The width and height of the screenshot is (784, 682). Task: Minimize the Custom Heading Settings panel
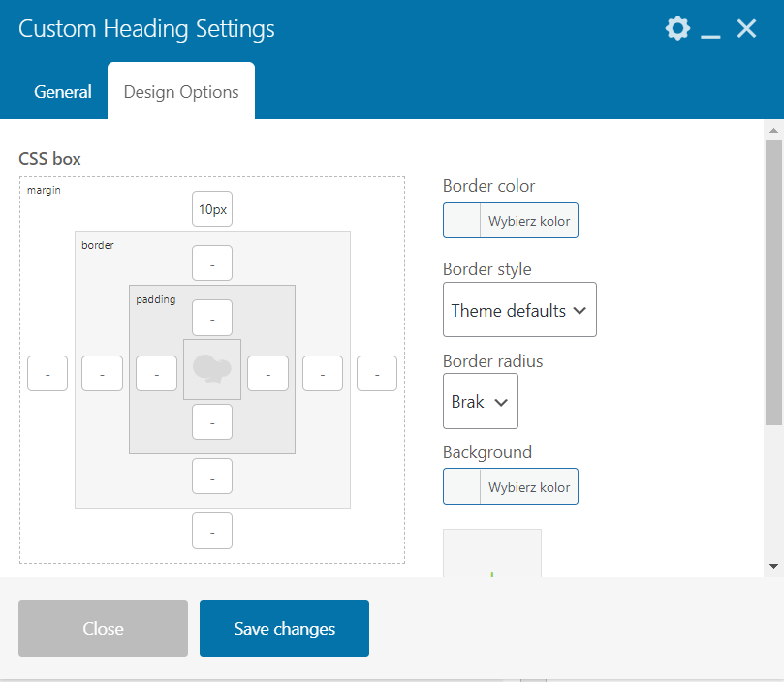711,30
